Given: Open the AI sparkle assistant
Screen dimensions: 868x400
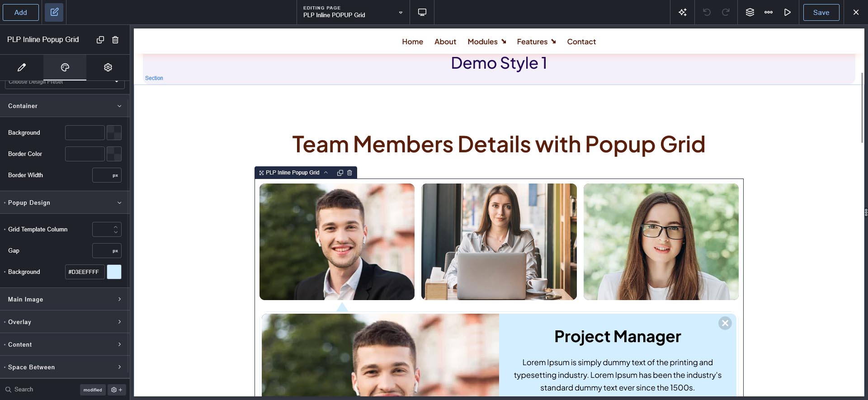Looking at the screenshot, I should click(x=683, y=12).
